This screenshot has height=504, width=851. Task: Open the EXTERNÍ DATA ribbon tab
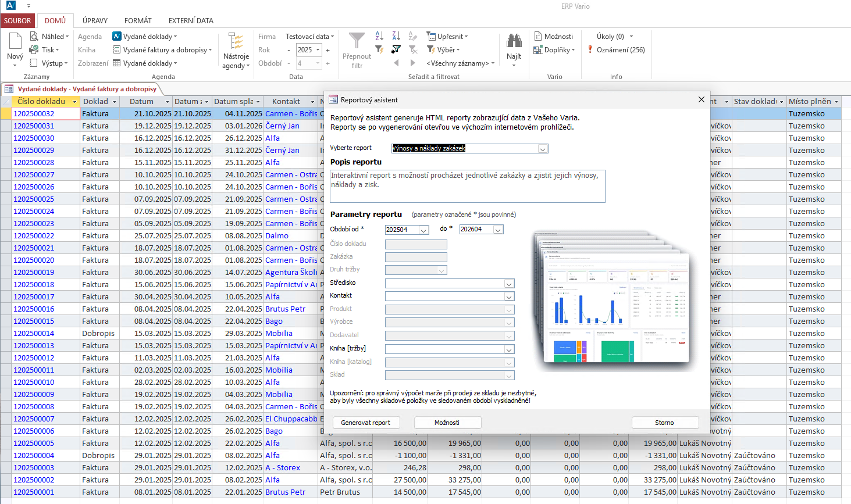(191, 20)
